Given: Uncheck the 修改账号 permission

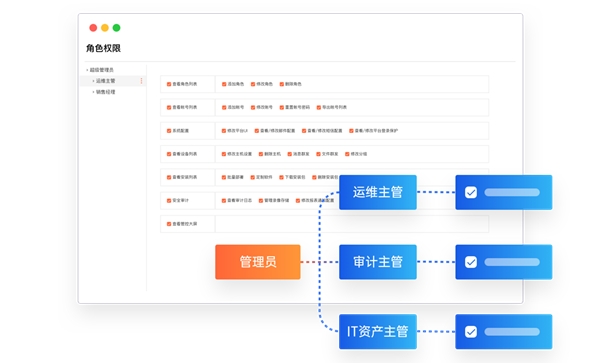Looking at the screenshot, I should 253,107.
